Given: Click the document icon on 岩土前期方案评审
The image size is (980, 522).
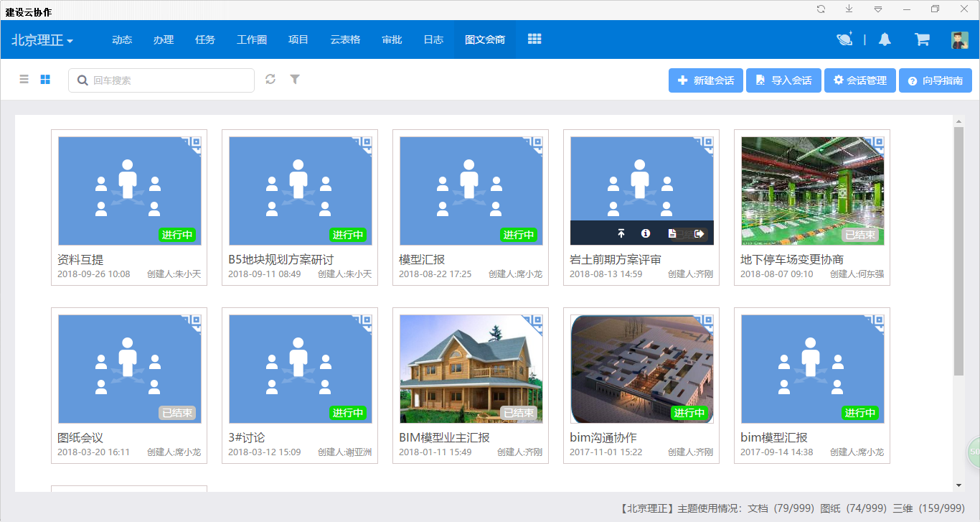Looking at the screenshot, I should (x=672, y=233).
